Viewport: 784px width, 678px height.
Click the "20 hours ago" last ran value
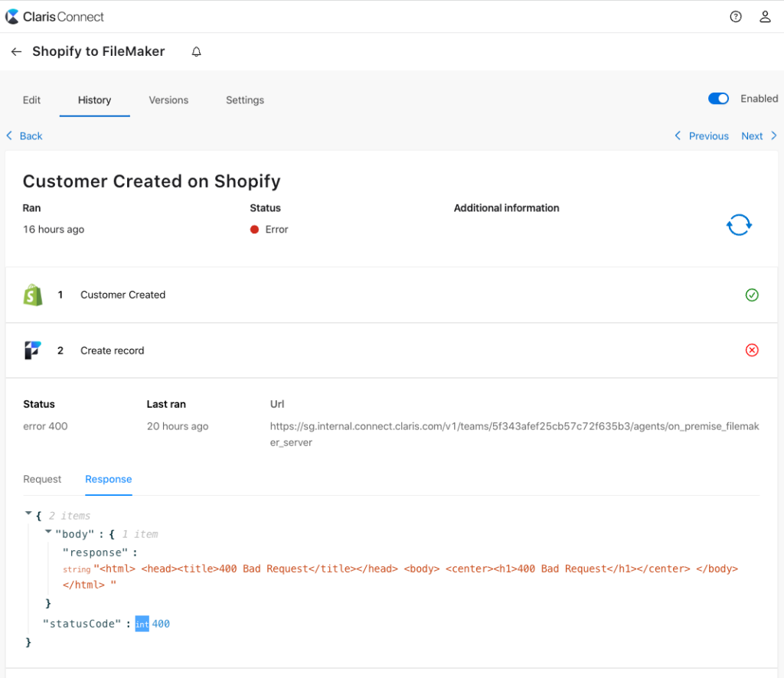point(178,426)
